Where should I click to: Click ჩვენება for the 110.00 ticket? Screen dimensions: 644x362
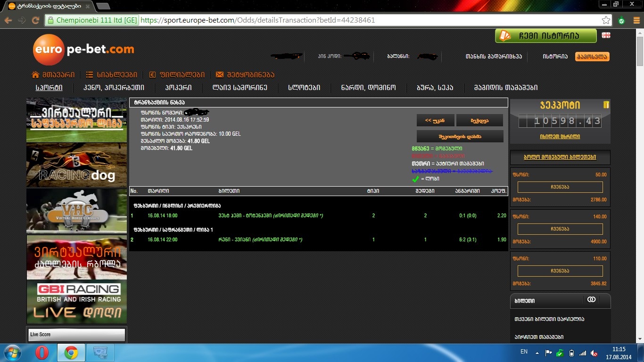(560, 271)
